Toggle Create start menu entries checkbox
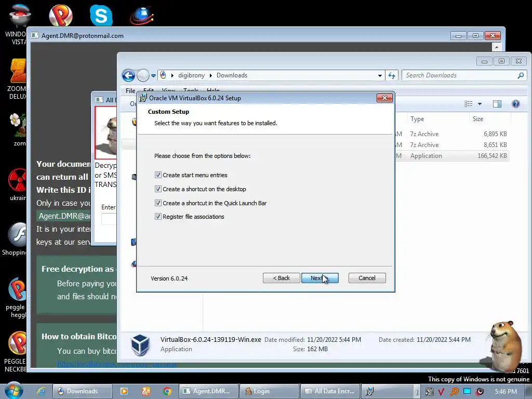Image resolution: width=532 pixels, height=399 pixels. [158, 175]
